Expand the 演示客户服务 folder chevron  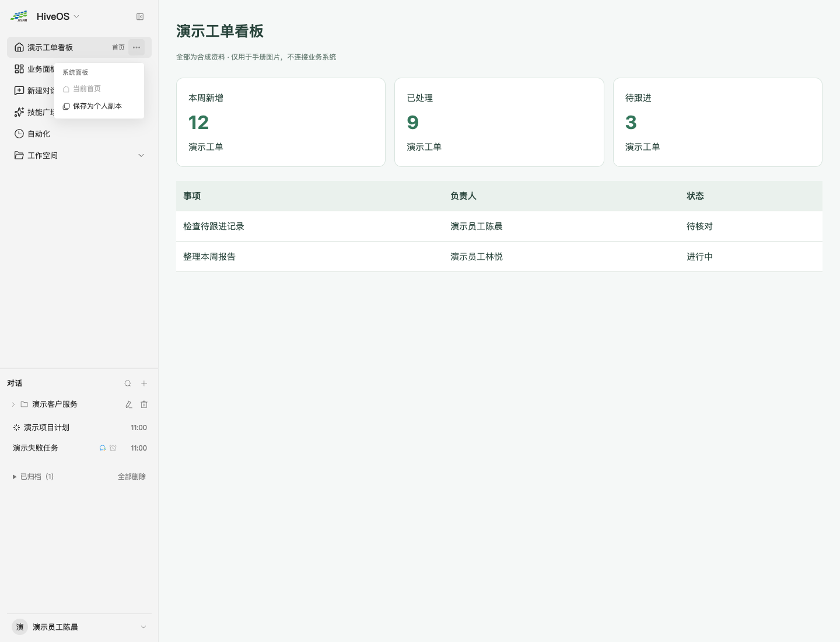tap(13, 404)
